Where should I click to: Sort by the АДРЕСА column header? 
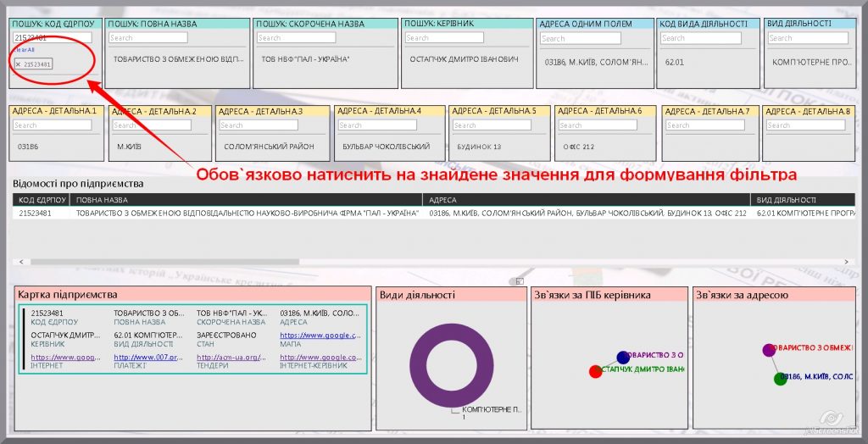point(444,200)
